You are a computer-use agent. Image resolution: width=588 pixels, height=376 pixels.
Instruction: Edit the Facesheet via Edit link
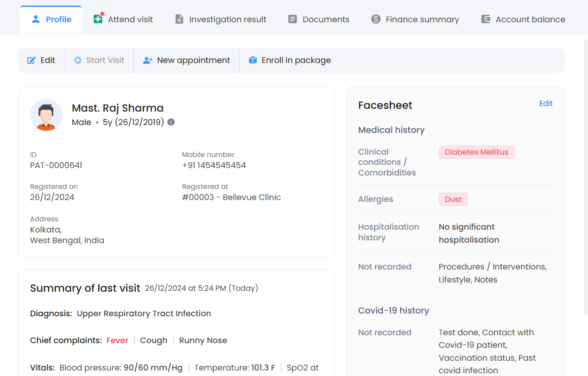click(545, 104)
